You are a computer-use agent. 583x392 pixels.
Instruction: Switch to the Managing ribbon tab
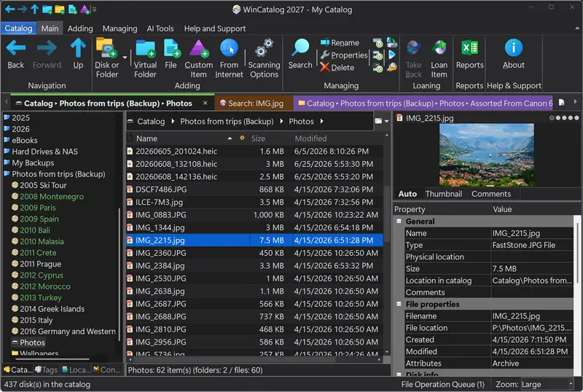click(x=120, y=28)
